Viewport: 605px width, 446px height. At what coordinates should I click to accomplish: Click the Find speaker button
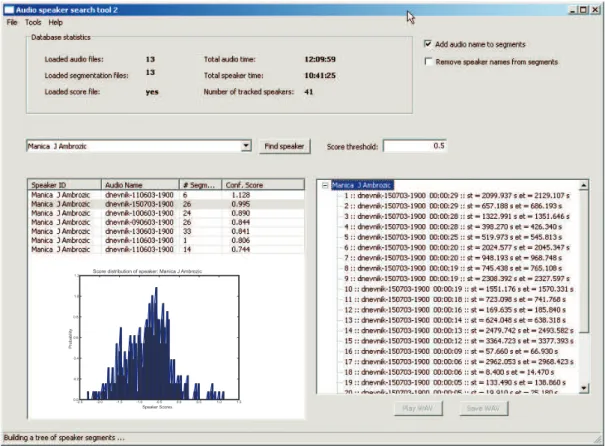(284, 146)
